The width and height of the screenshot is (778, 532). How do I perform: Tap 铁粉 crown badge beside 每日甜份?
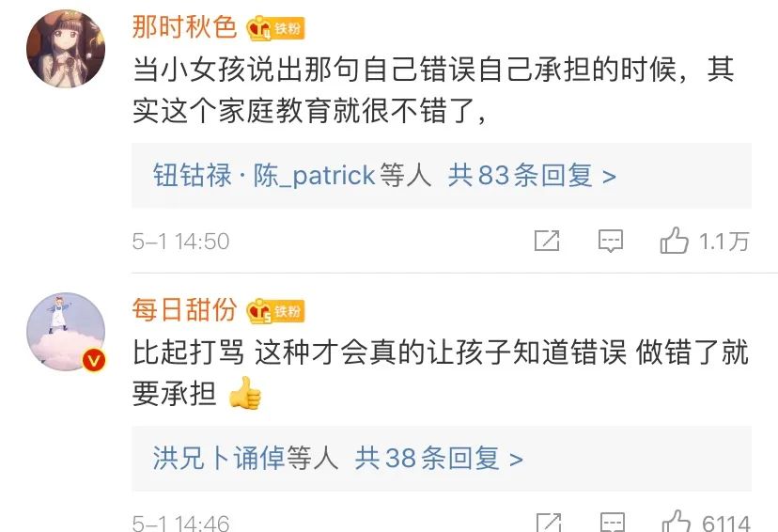click(275, 311)
